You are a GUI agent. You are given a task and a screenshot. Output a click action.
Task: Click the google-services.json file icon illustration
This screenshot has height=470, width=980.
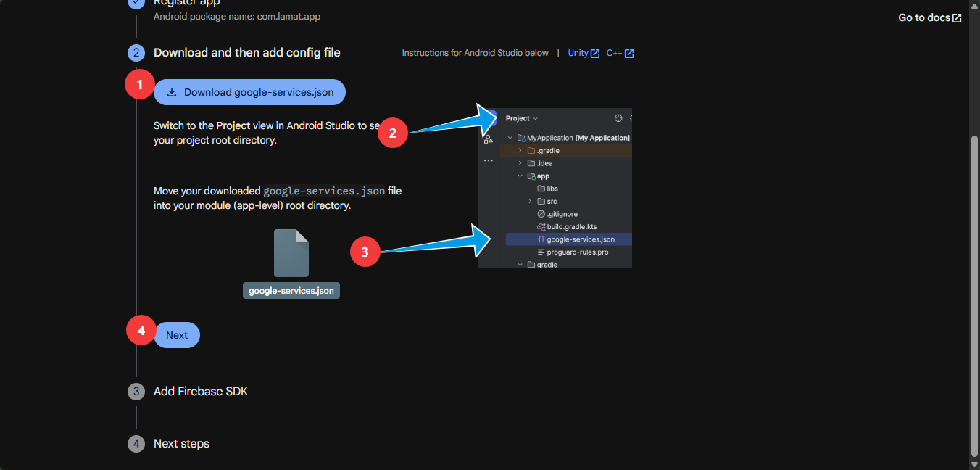[291, 253]
